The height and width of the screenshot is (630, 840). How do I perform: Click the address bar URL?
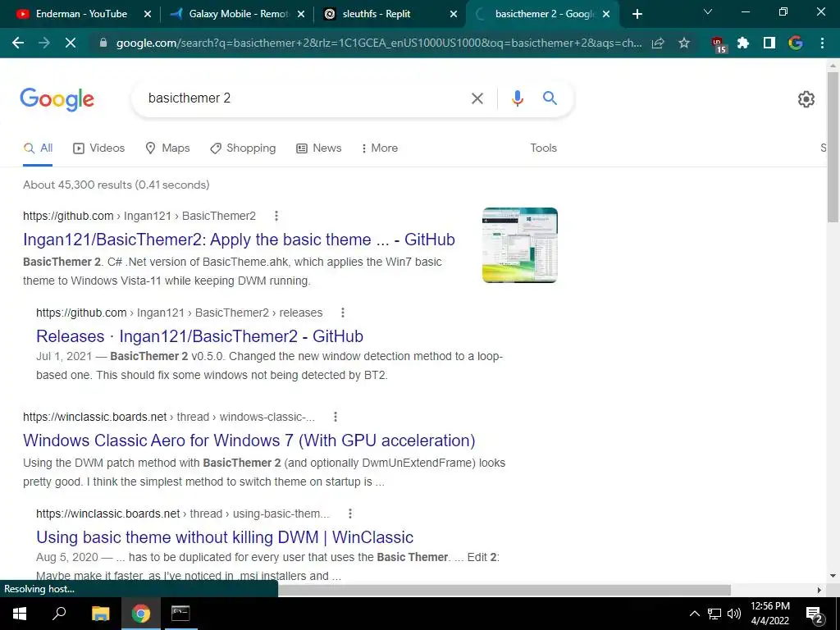coord(379,43)
